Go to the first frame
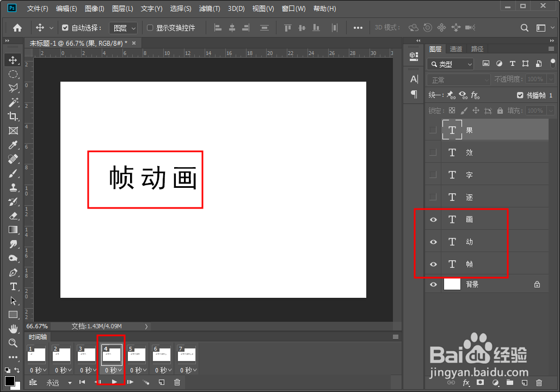This screenshot has height=392, width=560. coord(82,382)
